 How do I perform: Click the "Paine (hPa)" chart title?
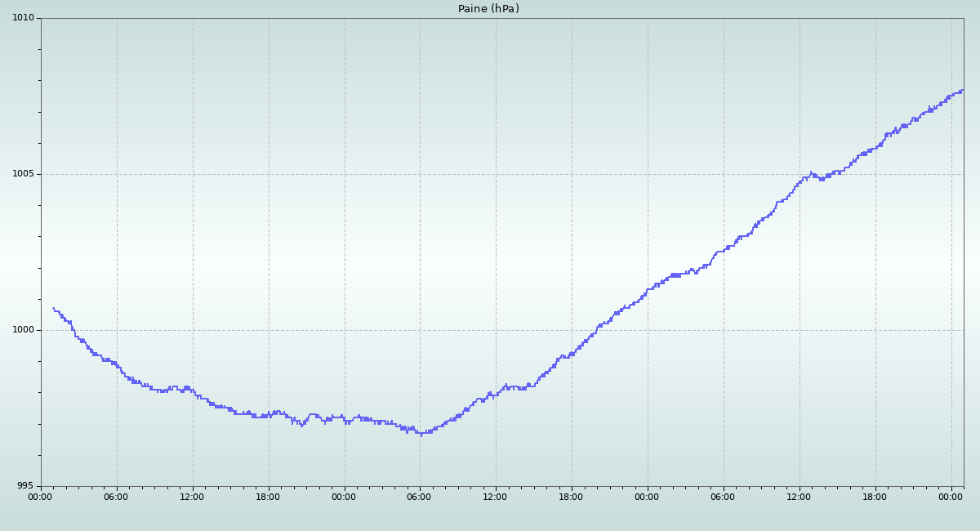click(488, 9)
